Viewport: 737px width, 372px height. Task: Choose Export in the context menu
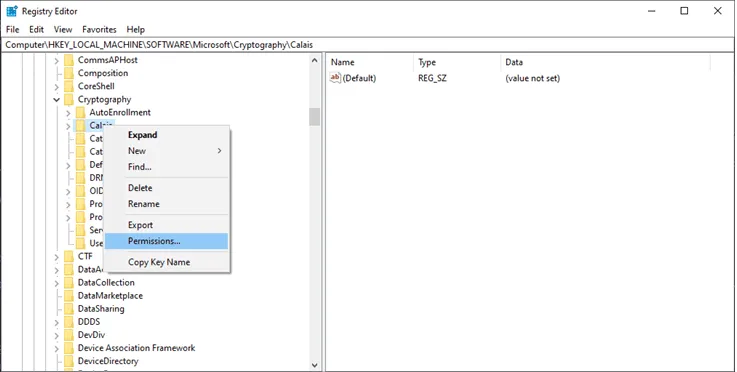pos(166,225)
